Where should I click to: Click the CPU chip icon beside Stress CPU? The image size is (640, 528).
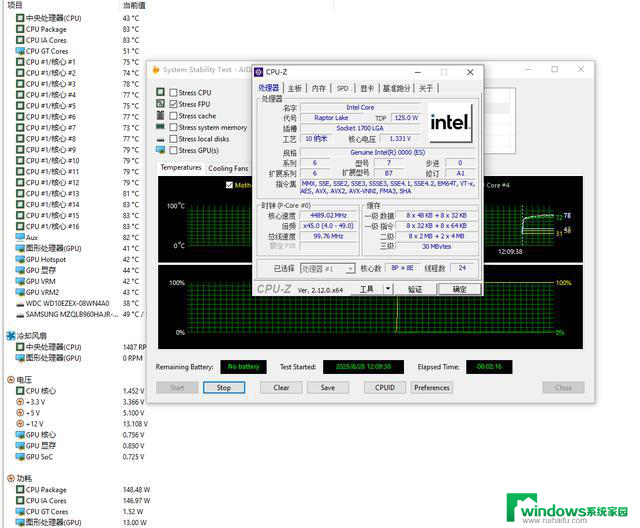click(x=160, y=92)
